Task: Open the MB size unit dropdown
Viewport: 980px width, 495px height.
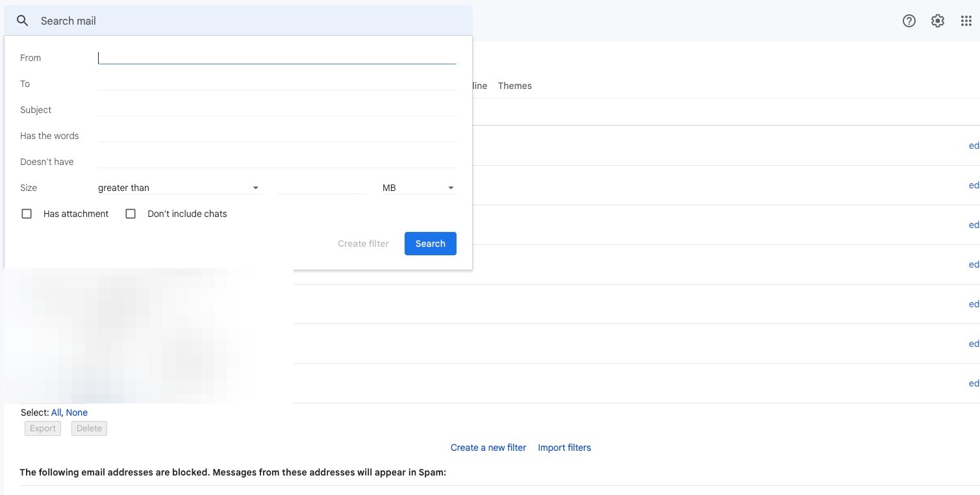Action: point(418,188)
